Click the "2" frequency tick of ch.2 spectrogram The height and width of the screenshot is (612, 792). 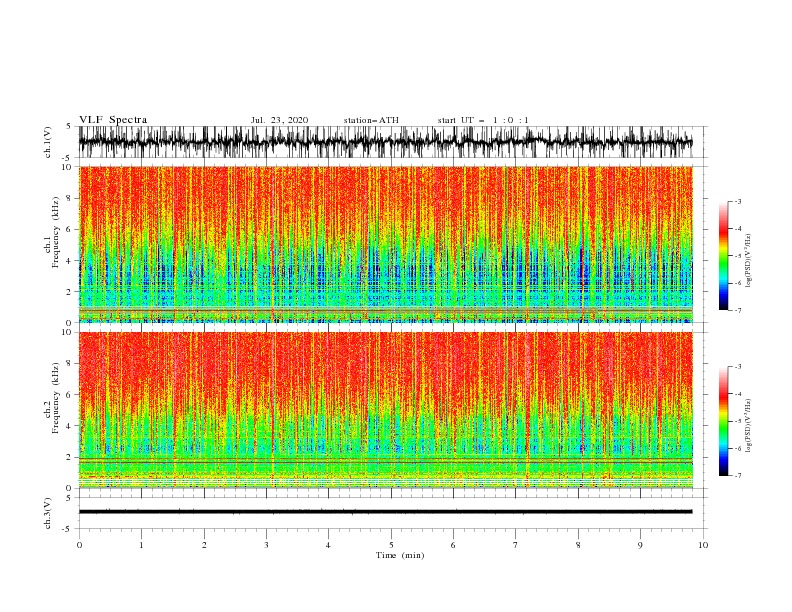pos(70,457)
